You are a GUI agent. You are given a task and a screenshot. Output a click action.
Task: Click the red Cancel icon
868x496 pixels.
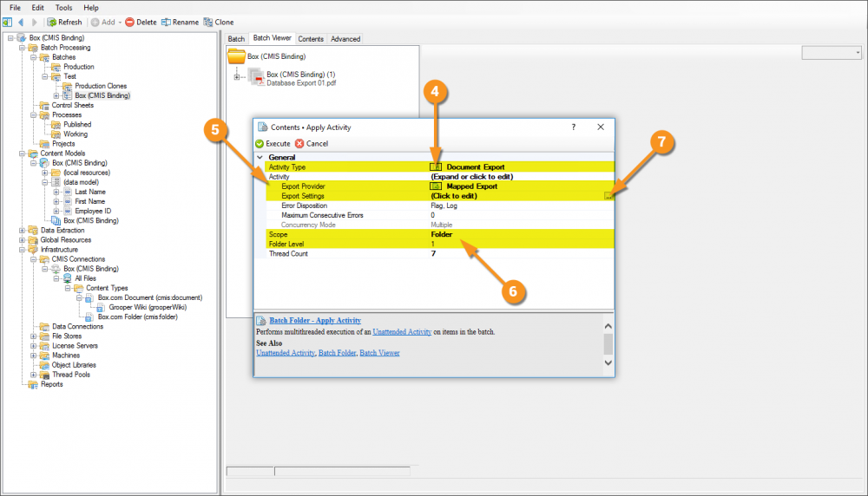coord(299,144)
